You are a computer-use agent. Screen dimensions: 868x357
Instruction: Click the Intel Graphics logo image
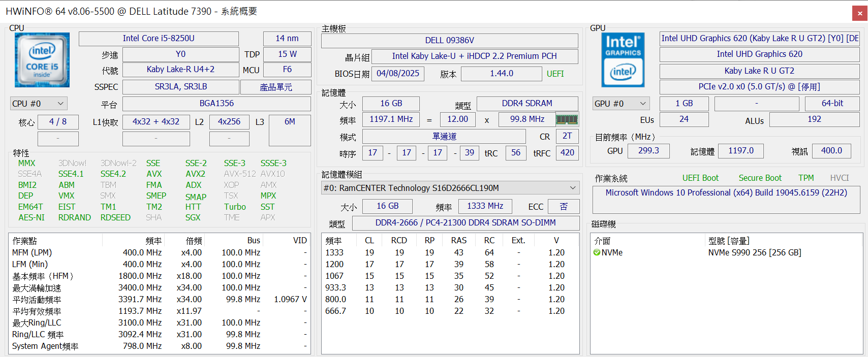[623, 60]
